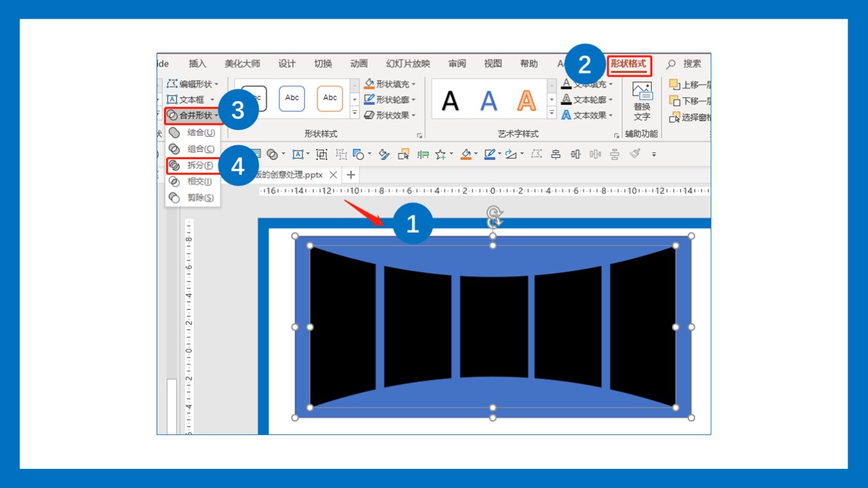The width and height of the screenshot is (868, 488).
Task: Click quick-access shapes arrange icon
Action: pos(359,154)
